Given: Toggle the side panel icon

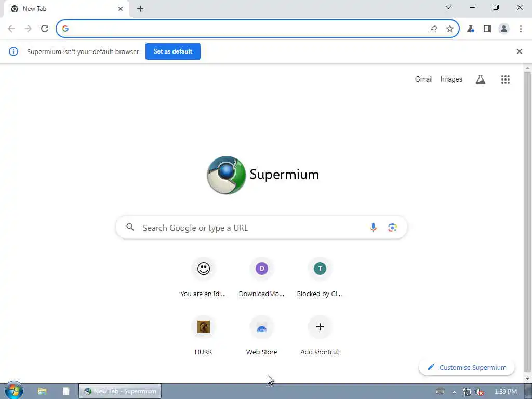Looking at the screenshot, I should [487, 29].
